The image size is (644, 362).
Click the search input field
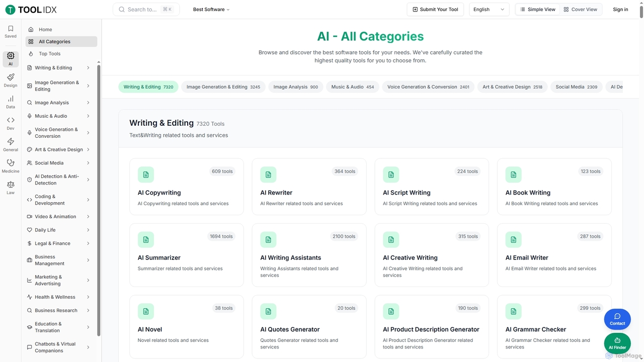(146, 10)
